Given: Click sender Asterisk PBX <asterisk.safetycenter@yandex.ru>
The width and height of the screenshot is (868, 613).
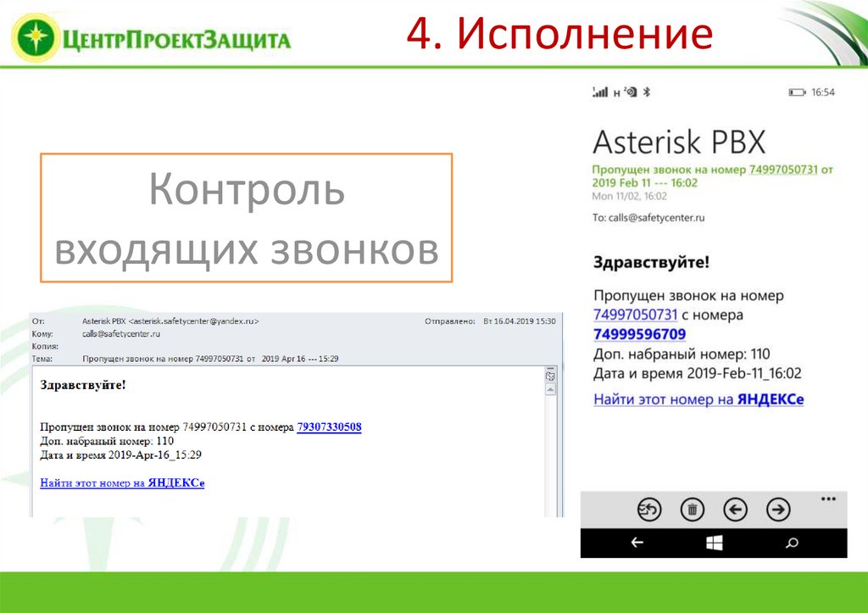Looking at the screenshot, I should point(170,321).
